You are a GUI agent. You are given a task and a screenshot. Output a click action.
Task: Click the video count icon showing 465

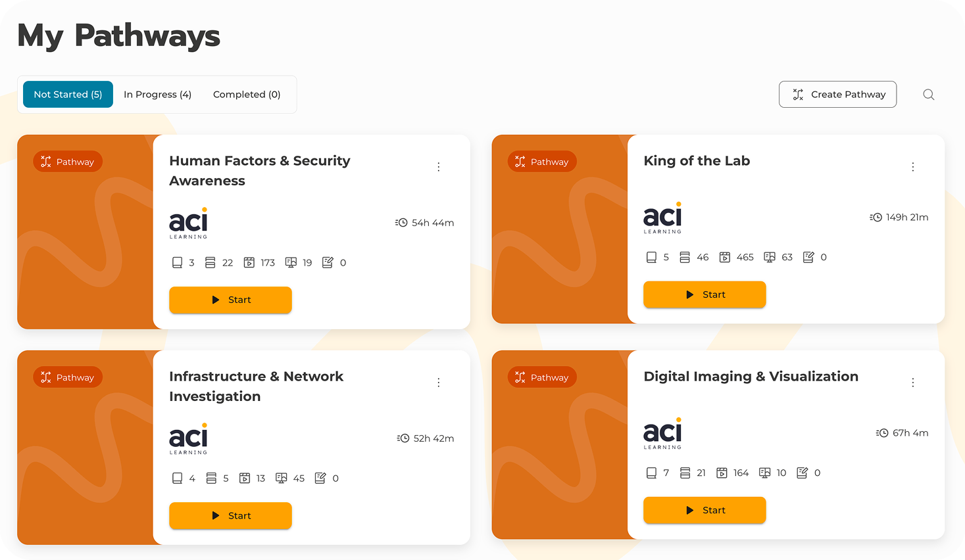tap(725, 257)
